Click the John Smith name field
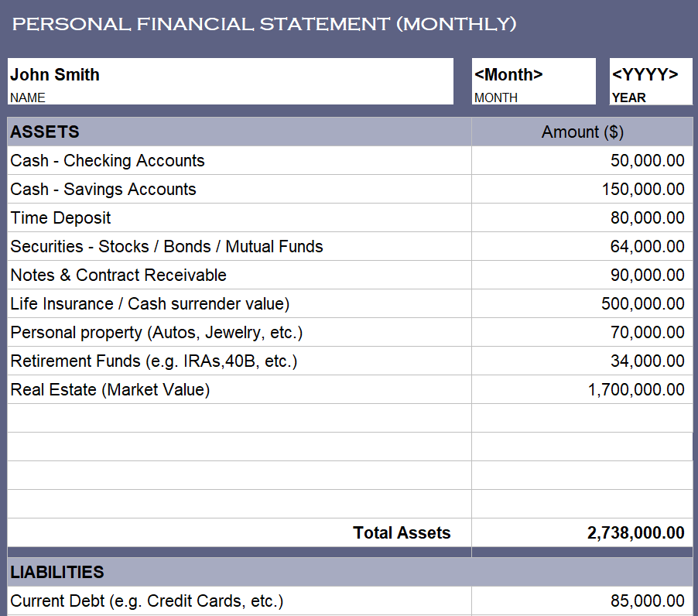Viewport: 698px width, 616px height. (230, 75)
